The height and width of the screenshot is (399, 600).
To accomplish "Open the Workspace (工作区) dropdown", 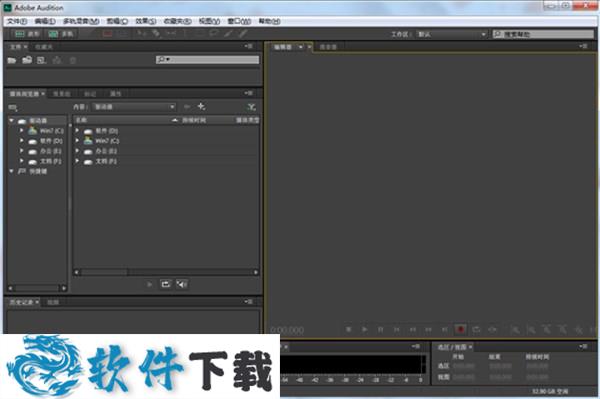I will click(451, 34).
